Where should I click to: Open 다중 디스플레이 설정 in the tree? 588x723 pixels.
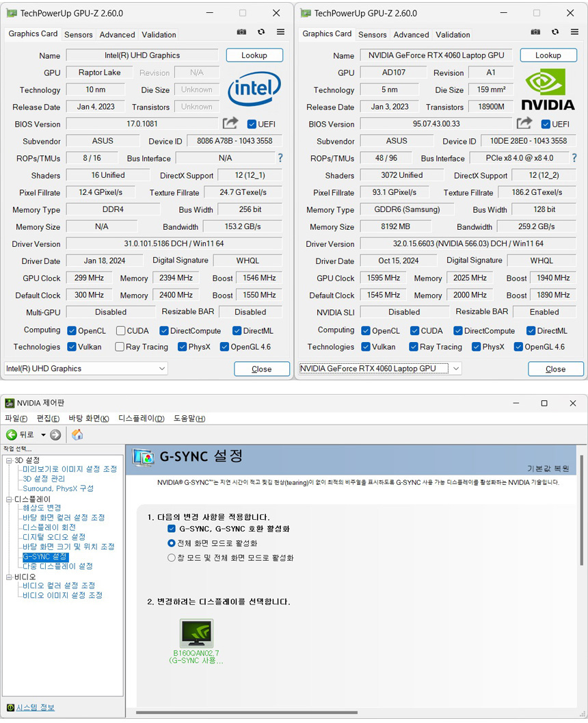tap(57, 566)
